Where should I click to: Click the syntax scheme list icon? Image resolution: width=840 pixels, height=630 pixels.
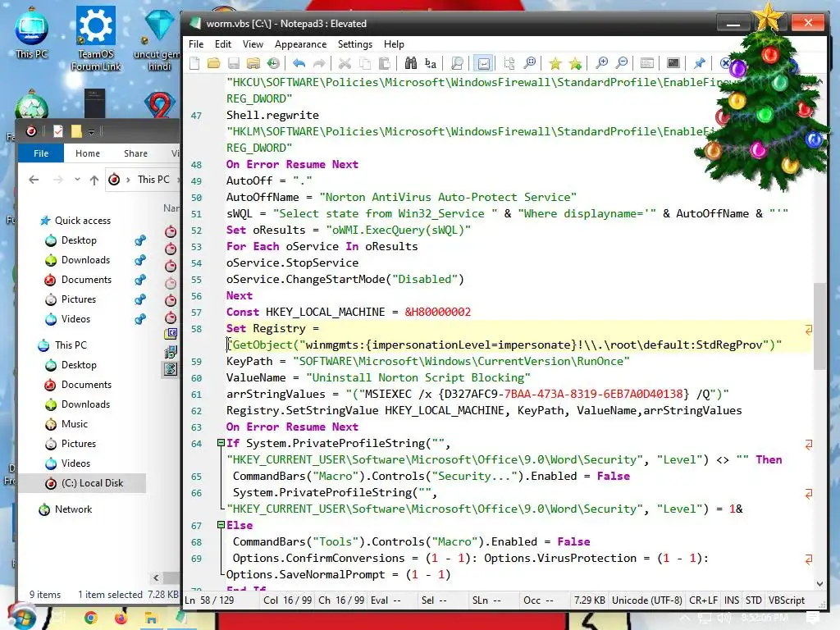tap(647, 64)
